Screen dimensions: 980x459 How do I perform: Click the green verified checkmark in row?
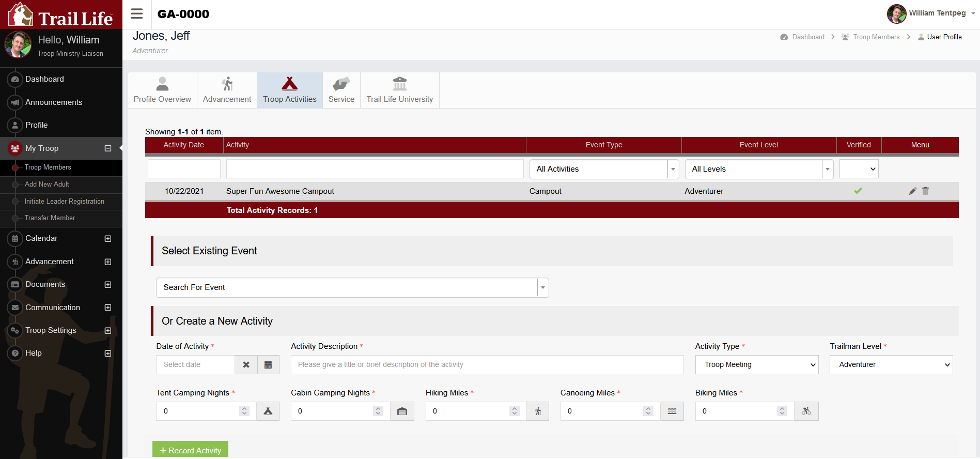coord(858,191)
